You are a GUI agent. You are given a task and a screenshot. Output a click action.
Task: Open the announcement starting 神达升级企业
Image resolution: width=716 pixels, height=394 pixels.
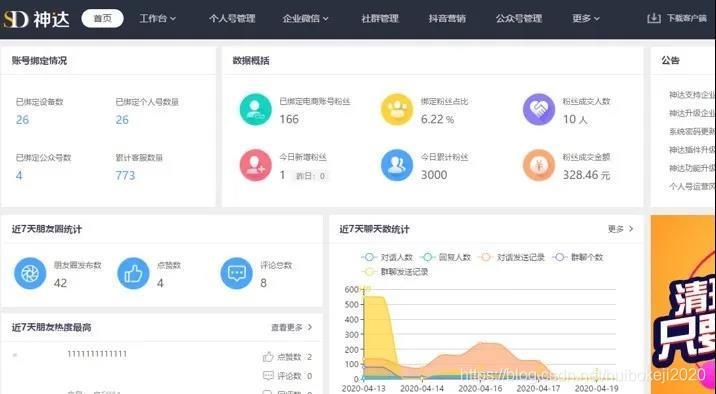692,113
